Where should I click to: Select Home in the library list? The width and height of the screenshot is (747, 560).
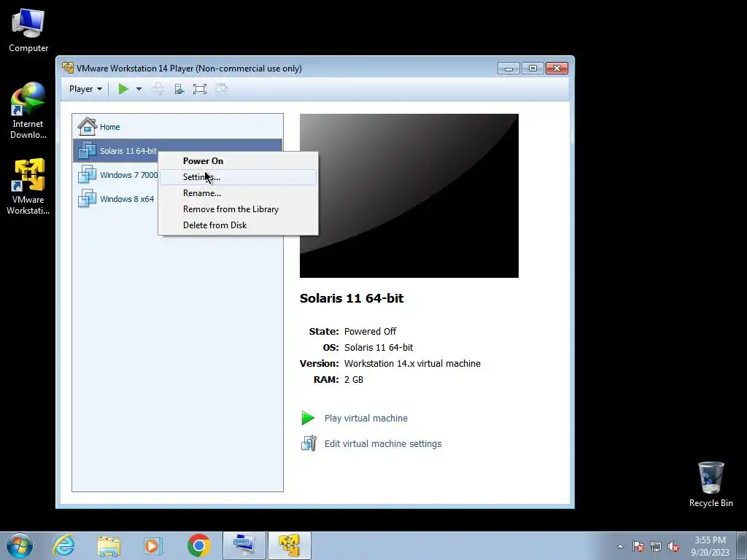tap(177, 127)
